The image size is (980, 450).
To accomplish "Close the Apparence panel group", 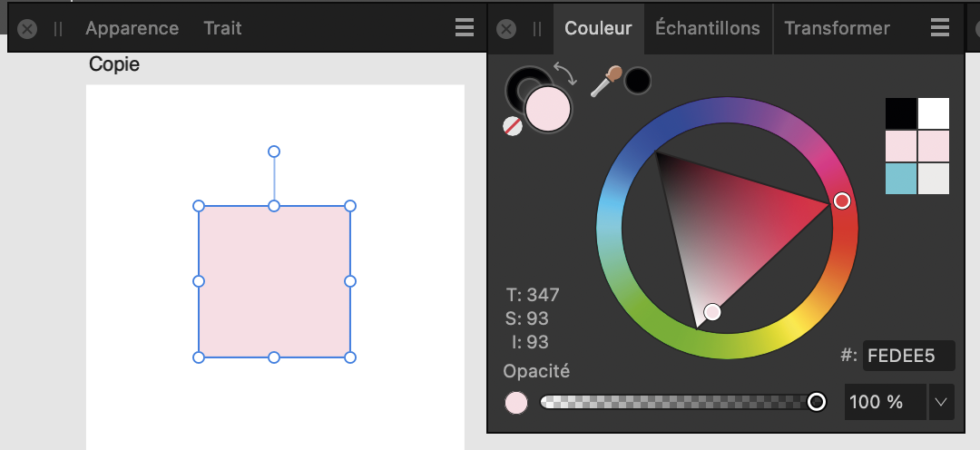I will pyautogui.click(x=27, y=29).
